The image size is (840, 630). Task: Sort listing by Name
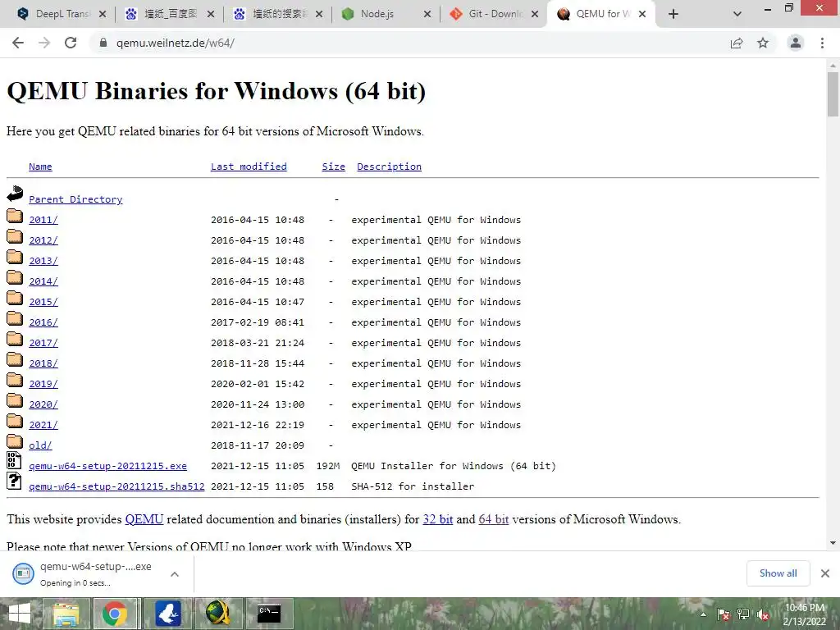tap(40, 167)
